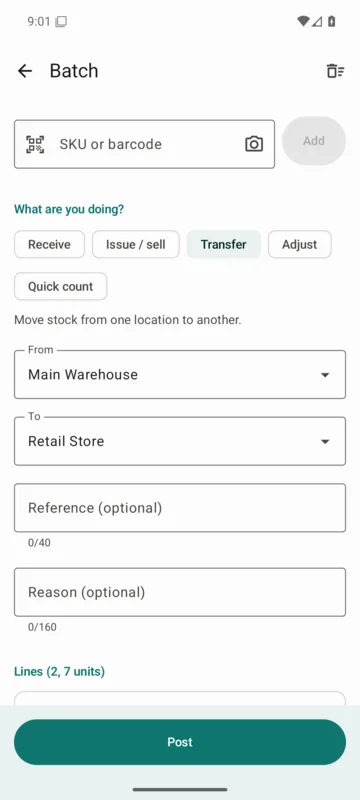Tap the Wi-Fi status icon

pos(303,21)
